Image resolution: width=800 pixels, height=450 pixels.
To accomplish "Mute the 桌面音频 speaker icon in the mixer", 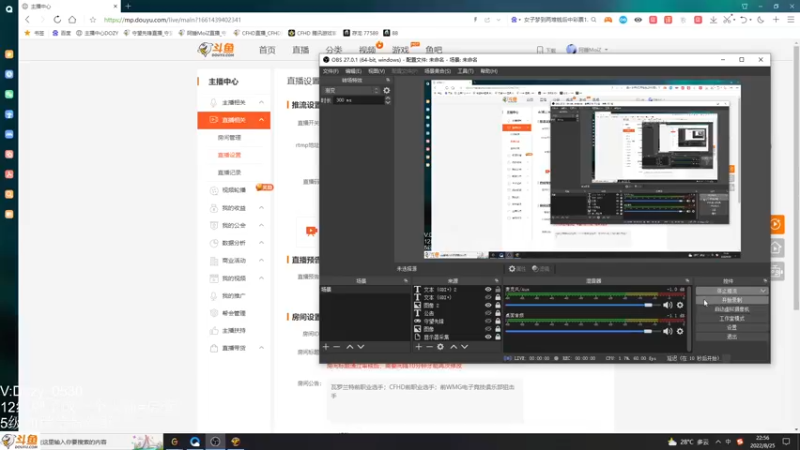I will coord(667,331).
